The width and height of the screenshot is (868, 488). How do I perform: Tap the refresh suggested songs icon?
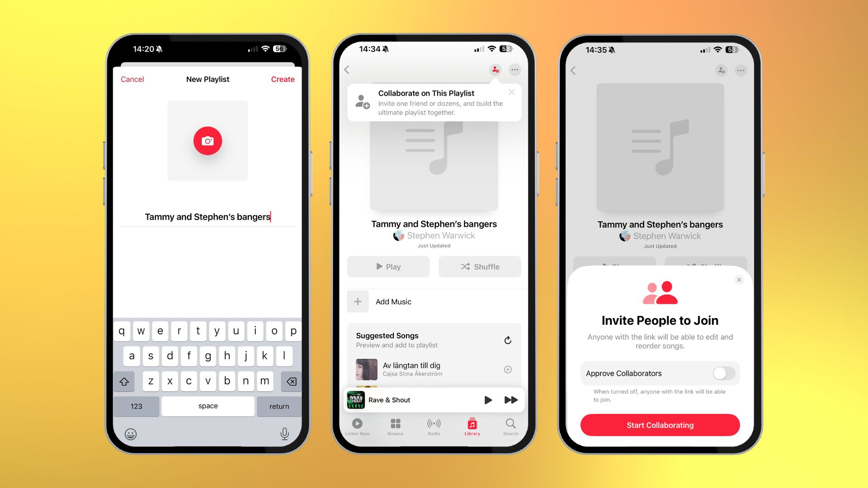(507, 340)
